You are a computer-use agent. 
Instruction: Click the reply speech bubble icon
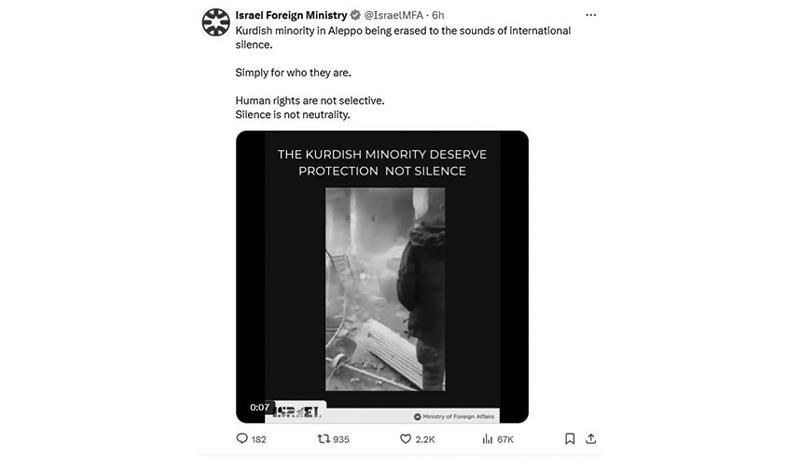tap(242, 439)
